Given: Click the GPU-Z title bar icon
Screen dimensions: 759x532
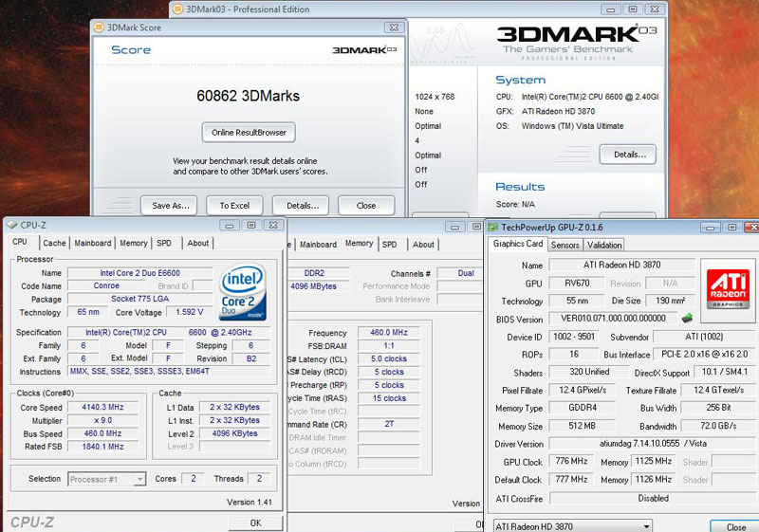Looking at the screenshot, I should coord(493,228).
